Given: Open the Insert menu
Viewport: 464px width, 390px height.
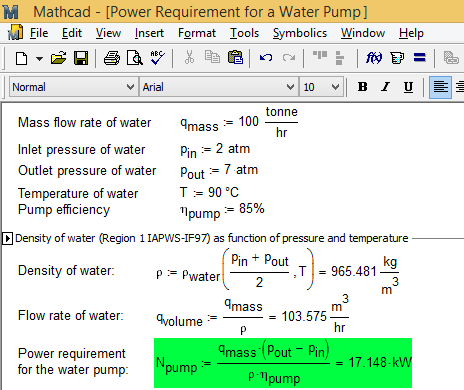Looking at the screenshot, I should click(149, 33).
